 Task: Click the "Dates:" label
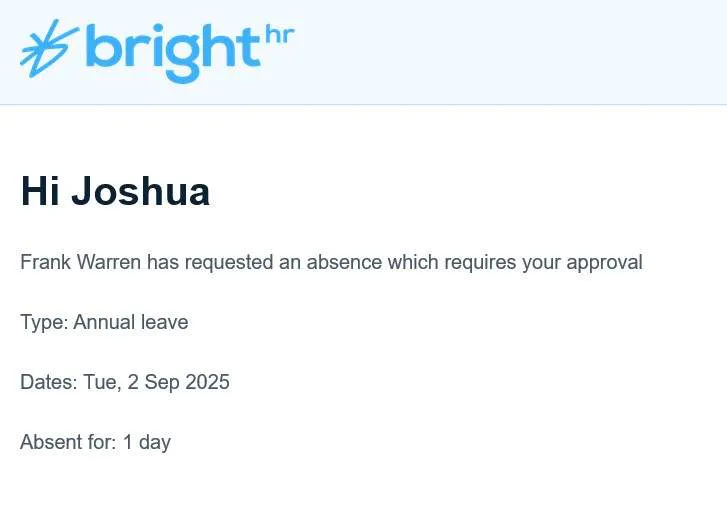(48, 382)
